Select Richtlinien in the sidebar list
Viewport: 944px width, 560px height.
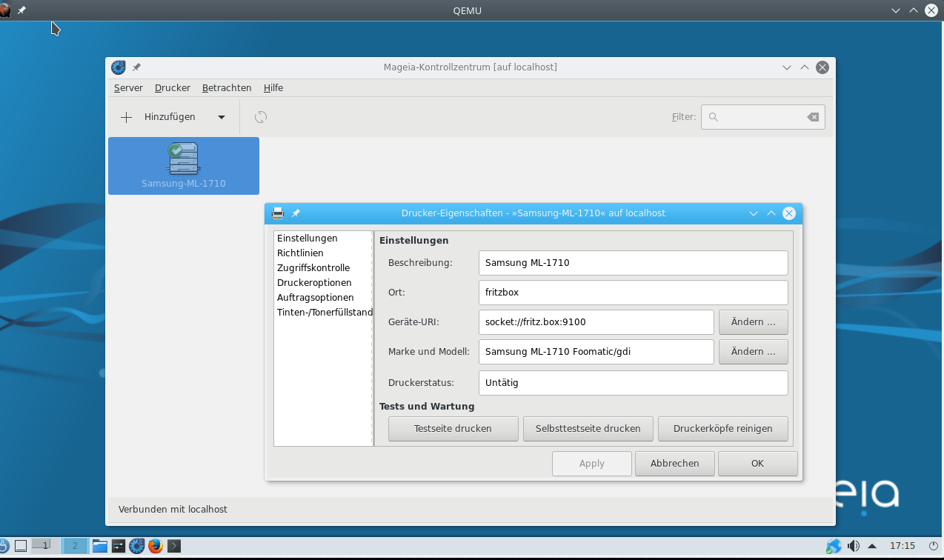(x=323, y=253)
